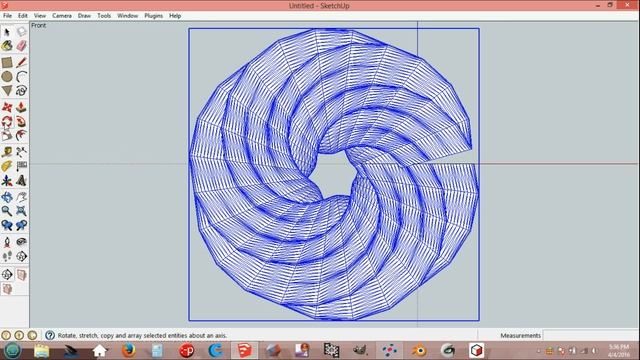
Task: Select the Rectangle drawing tool
Action: coord(7,62)
